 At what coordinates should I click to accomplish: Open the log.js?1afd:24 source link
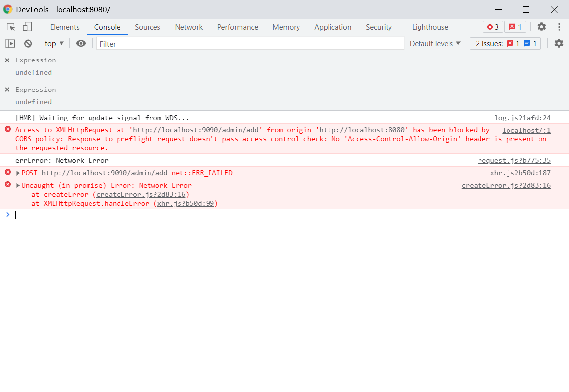(522, 118)
